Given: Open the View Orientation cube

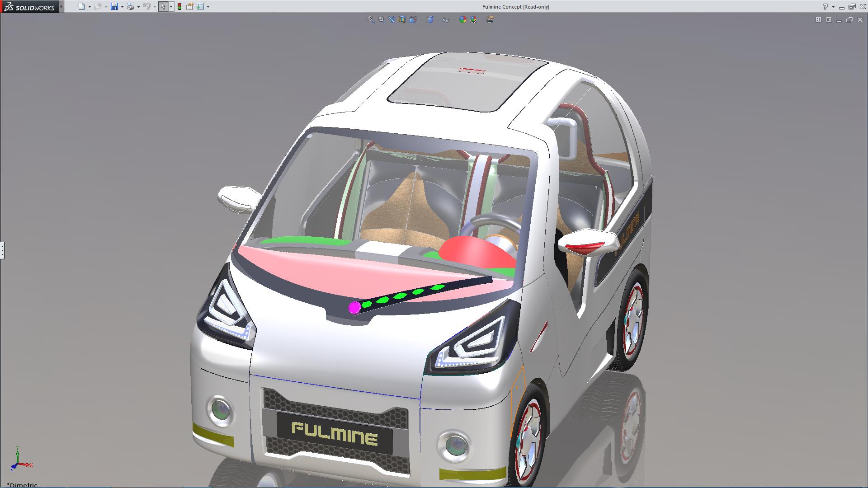Looking at the screenshot, I should point(413,19).
